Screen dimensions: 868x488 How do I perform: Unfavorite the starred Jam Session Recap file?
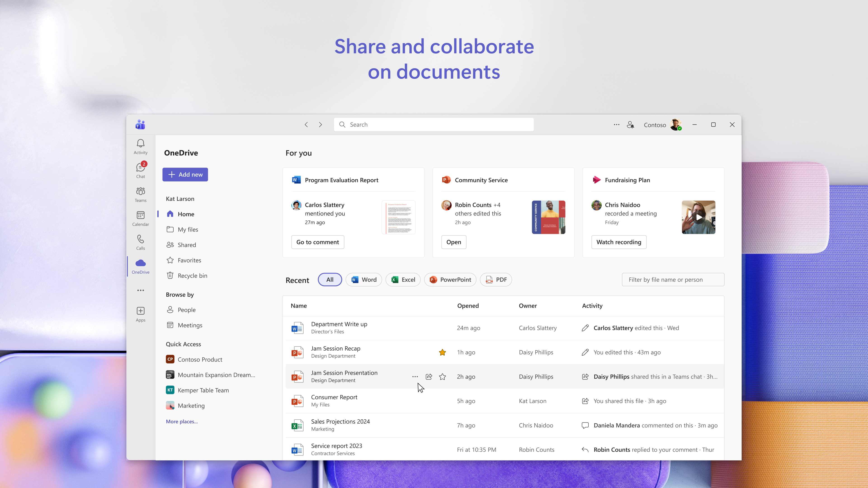[442, 352]
